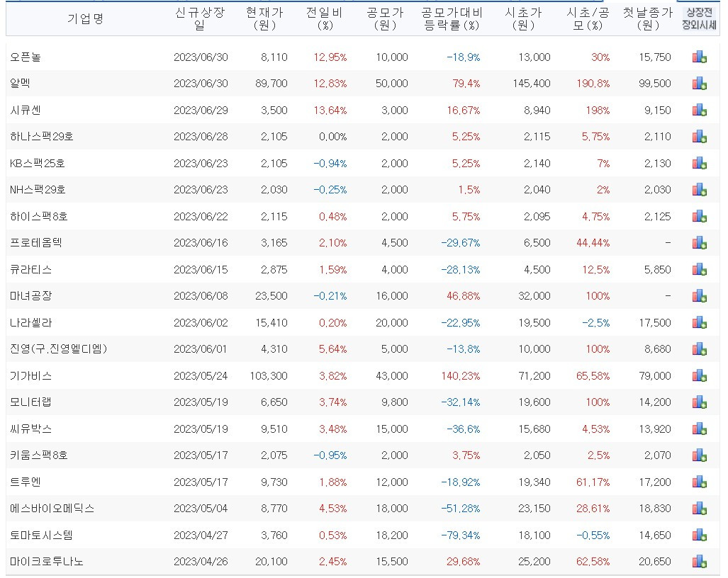
Task: Select 토마토시스템 offering change -79.34%
Action: click(x=461, y=535)
